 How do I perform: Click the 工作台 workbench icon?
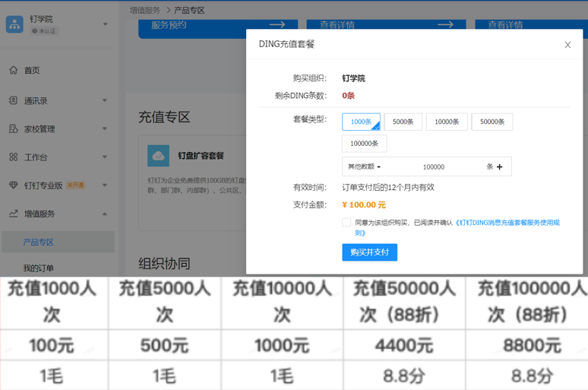pyautogui.click(x=13, y=157)
